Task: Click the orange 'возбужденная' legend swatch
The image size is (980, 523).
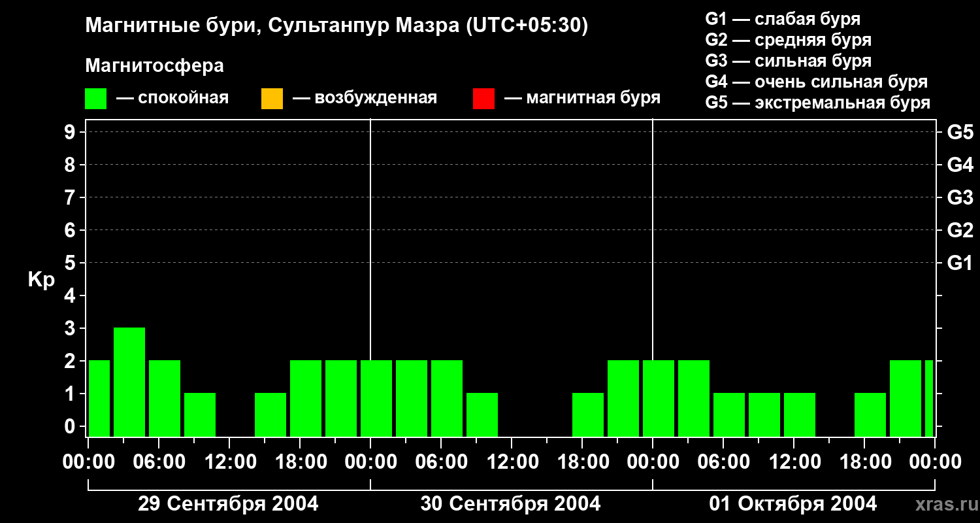Action: tap(272, 99)
